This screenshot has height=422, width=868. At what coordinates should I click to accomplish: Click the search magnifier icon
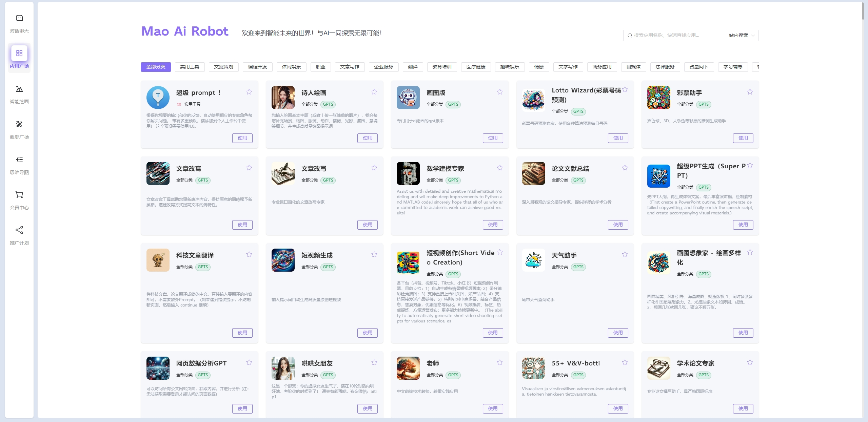630,36
